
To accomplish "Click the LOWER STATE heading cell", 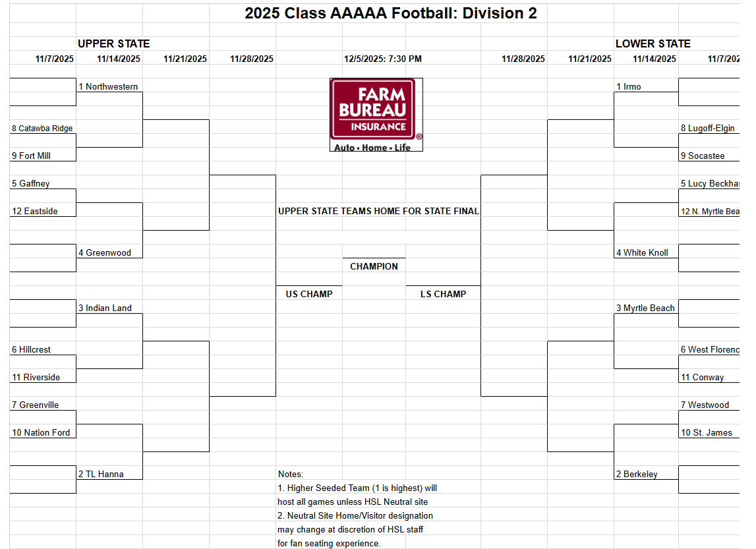I will click(x=653, y=43).
